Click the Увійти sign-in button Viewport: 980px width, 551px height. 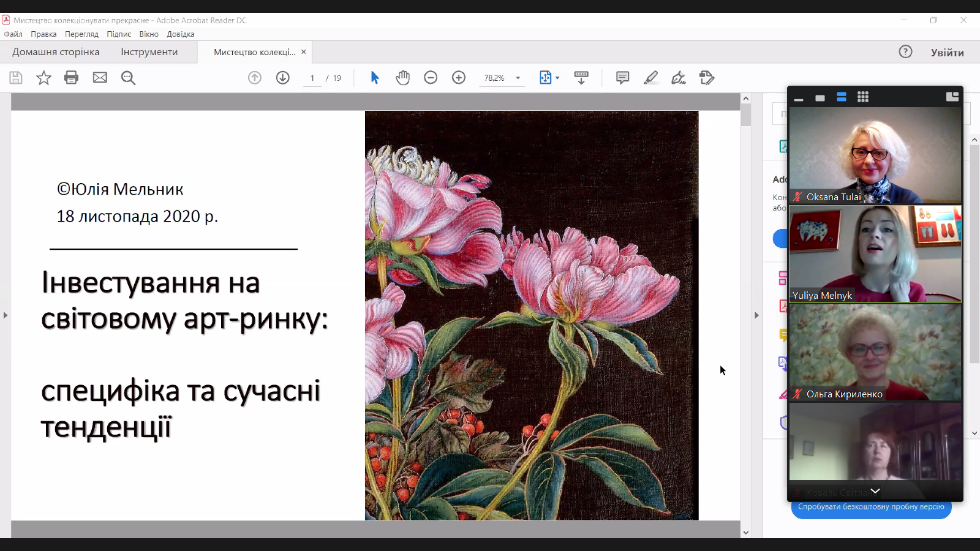coord(948,53)
